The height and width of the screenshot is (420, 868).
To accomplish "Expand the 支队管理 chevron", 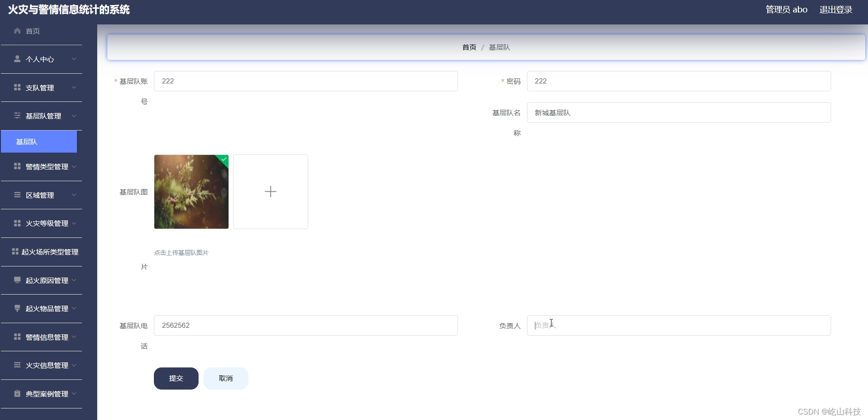I will point(74,87).
